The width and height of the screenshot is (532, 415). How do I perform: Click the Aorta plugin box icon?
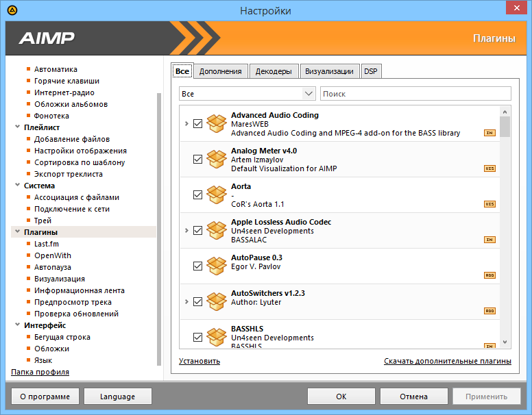[217, 195]
